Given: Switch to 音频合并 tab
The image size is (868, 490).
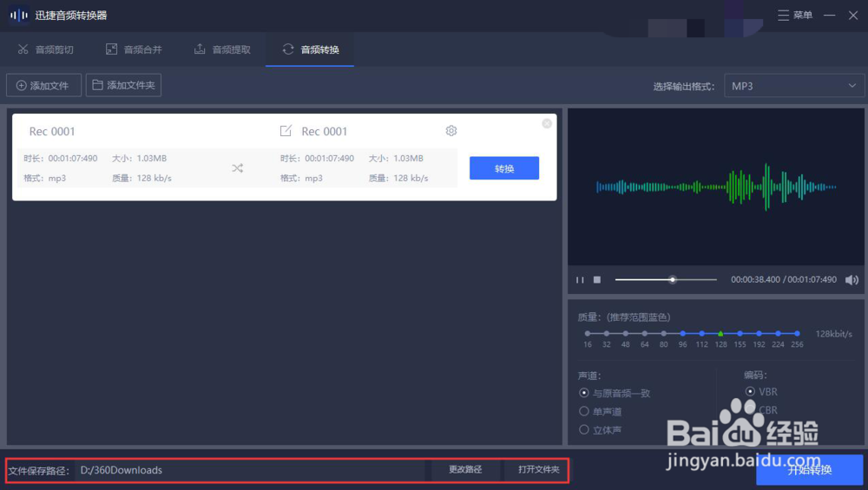Looking at the screenshot, I should pos(134,49).
